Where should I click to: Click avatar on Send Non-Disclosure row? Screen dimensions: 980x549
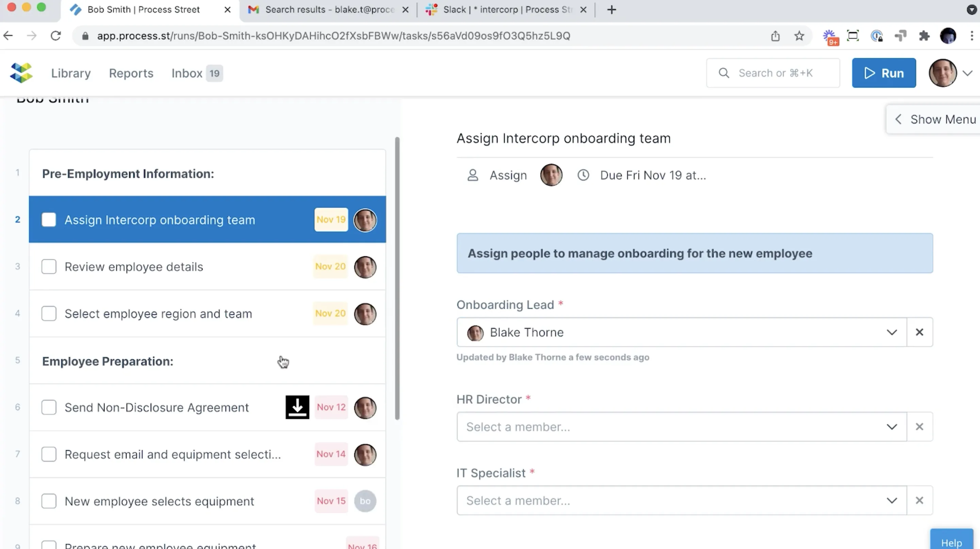pyautogui.click(x=365, y=407)
